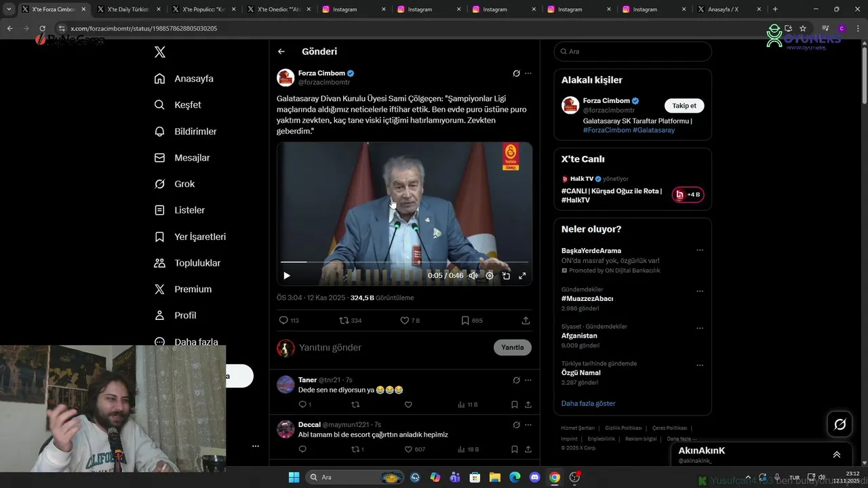
Task: Seek on the video progress bar
Action: click(404, 262)
